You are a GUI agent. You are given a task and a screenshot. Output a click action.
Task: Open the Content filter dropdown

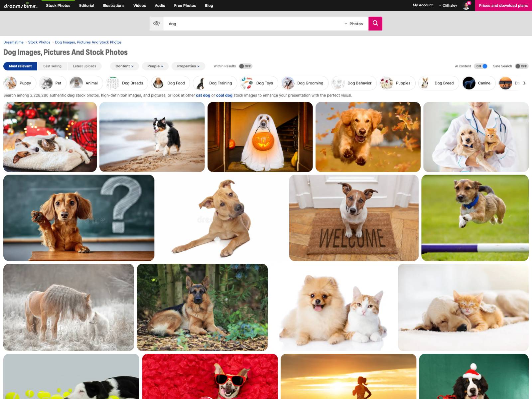tap(124, 66)
